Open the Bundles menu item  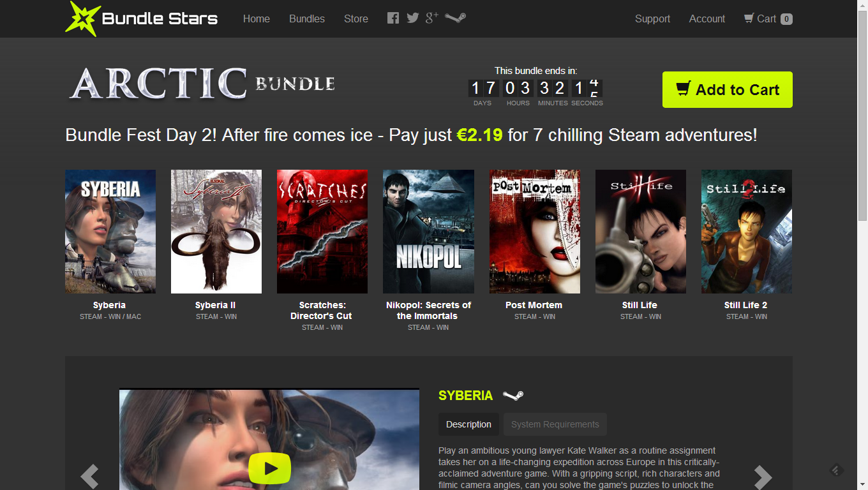(306, 19)
